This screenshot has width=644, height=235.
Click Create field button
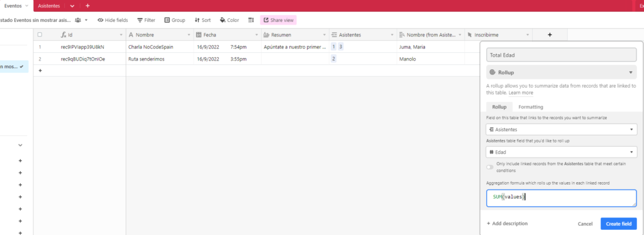pos(619,224)
